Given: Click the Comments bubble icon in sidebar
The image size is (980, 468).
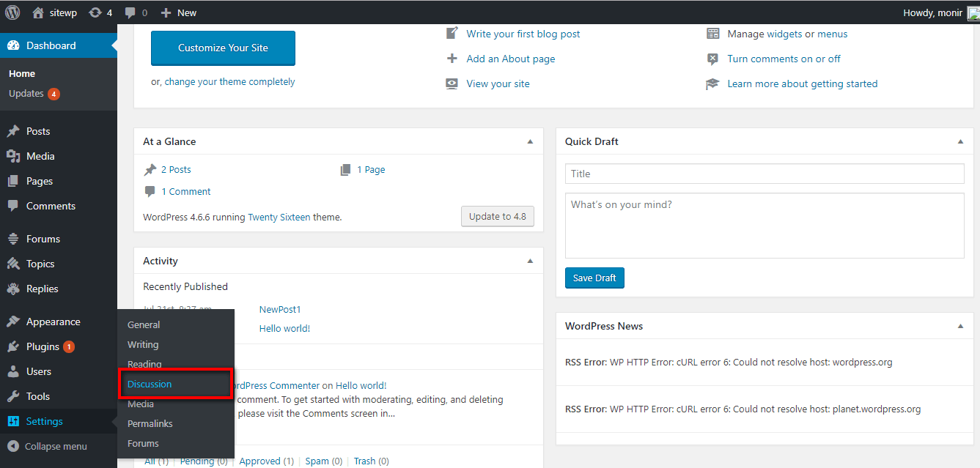Looking at the screenshot, I should [13, 206].
